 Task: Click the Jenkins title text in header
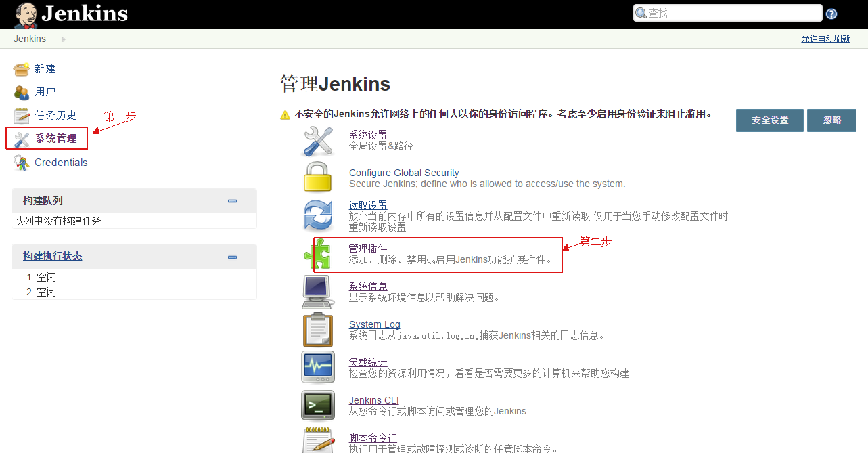point(85,13)
